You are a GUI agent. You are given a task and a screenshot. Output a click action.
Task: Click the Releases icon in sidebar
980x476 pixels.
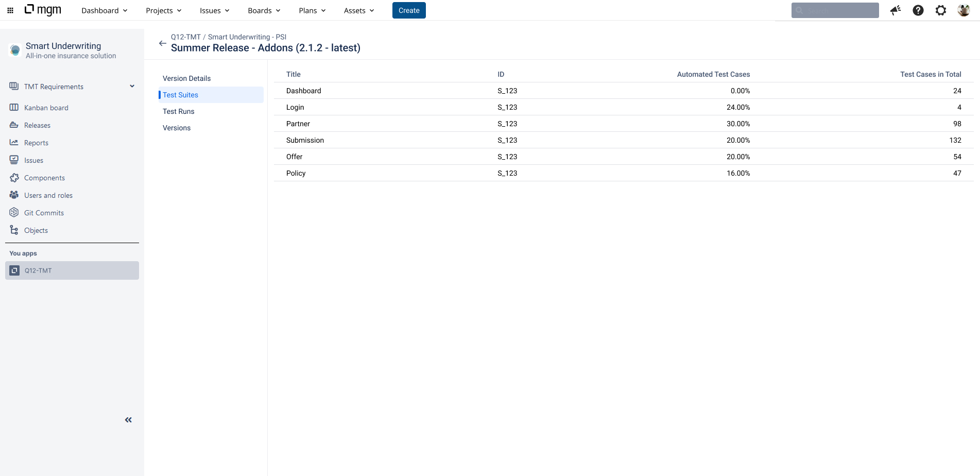(13, 125)
